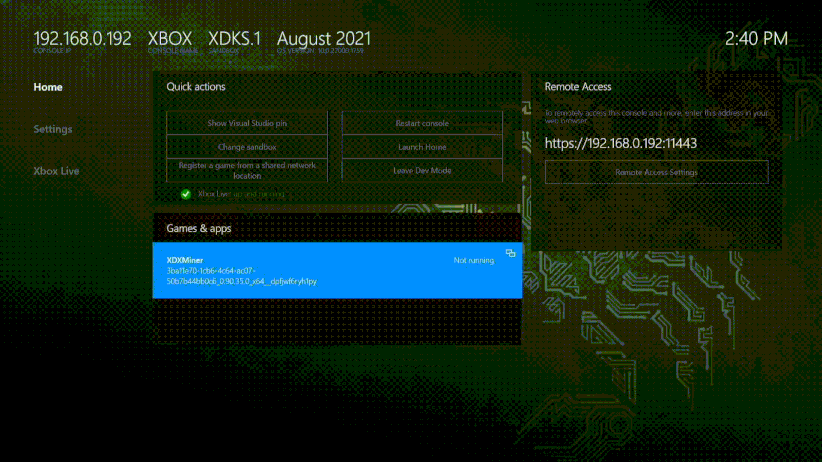Open the Home section in sidebar
This screenshot has height=462, width=822.
48,87
